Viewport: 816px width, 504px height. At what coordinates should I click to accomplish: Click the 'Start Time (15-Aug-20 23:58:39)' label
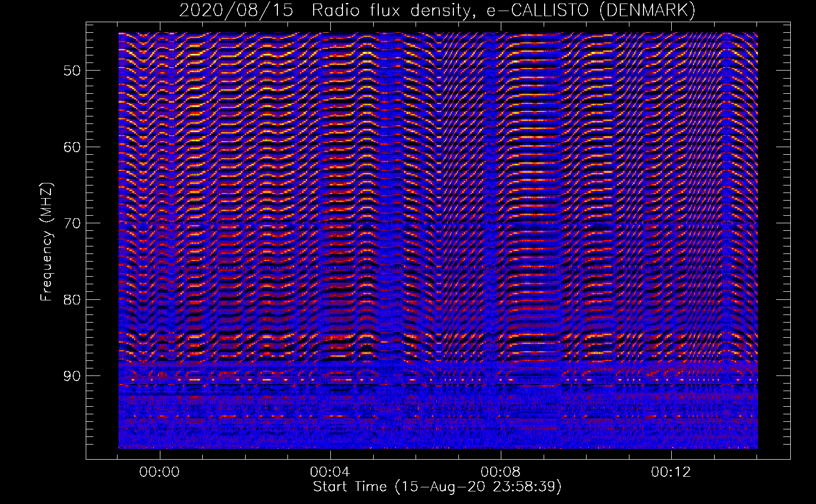pyautogui.click(x=437, y=487)
